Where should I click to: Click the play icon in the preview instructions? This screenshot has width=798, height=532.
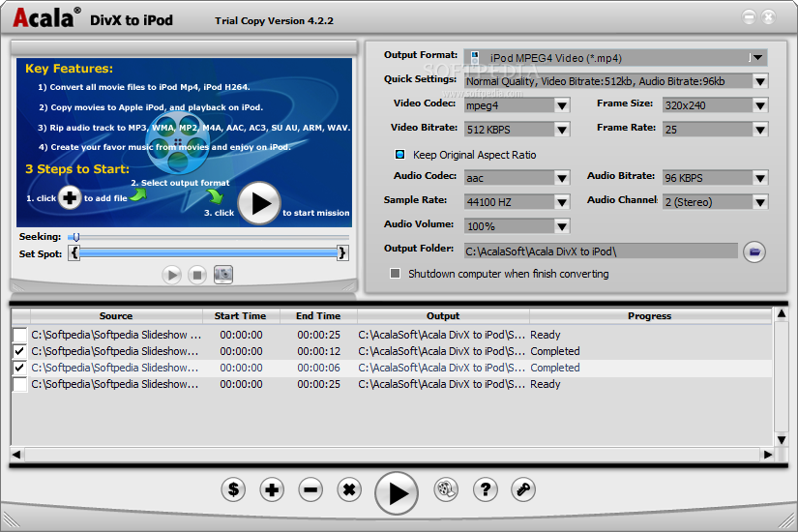click(259, 203)
